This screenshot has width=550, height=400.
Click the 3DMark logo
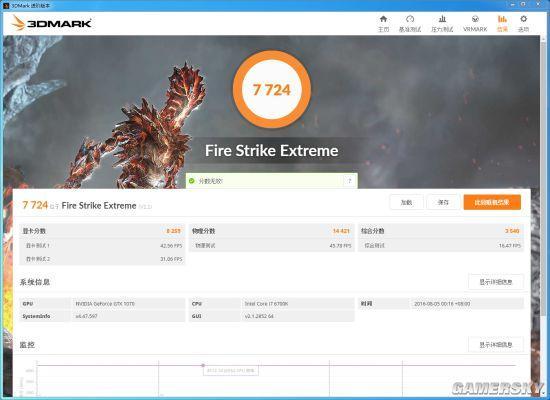coord(52,23)
